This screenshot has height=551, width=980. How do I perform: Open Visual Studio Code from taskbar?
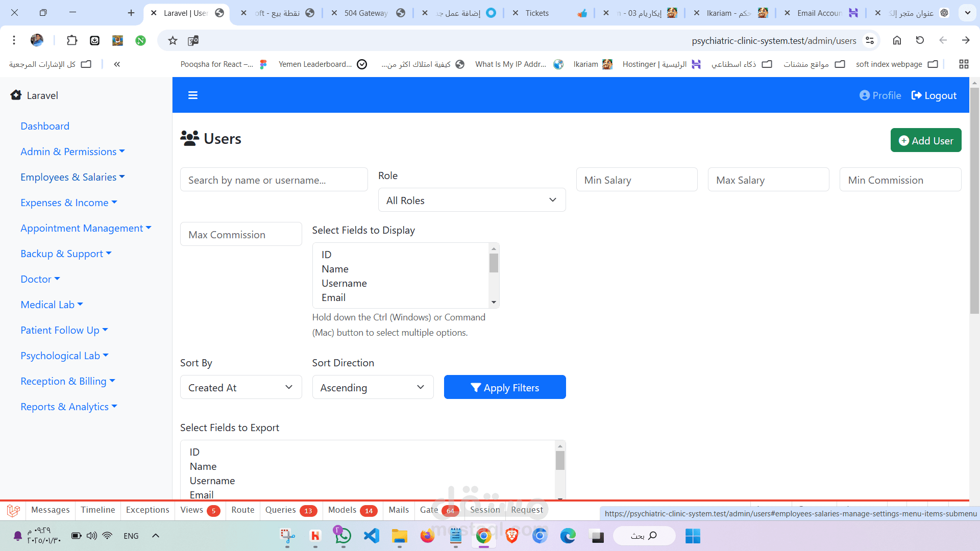(x=372, y=536)
